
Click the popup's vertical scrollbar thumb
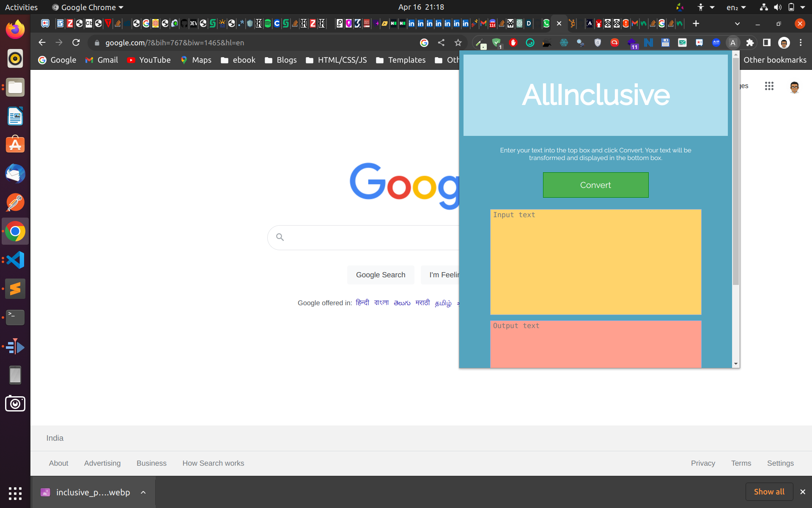736,169
